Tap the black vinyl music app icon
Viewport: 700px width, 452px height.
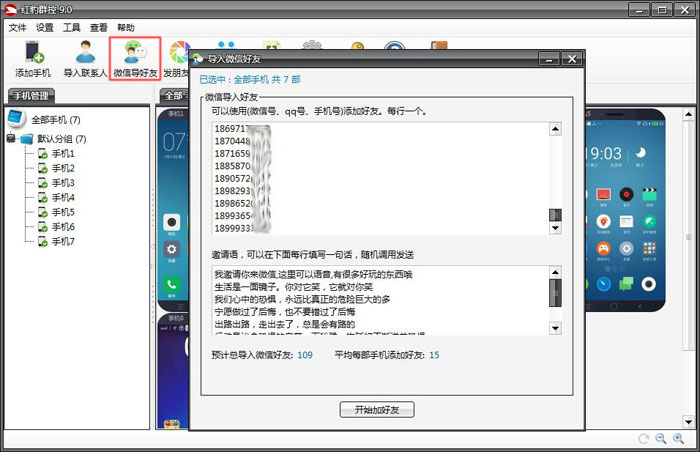tap(626, 195)
